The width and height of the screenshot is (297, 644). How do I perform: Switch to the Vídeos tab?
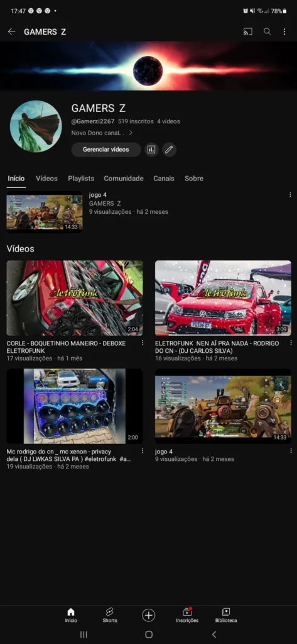[46, 179]
